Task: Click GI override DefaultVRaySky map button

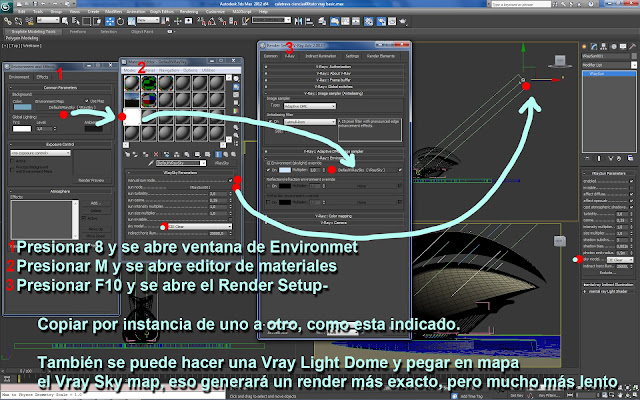Action: coord(362,170)
